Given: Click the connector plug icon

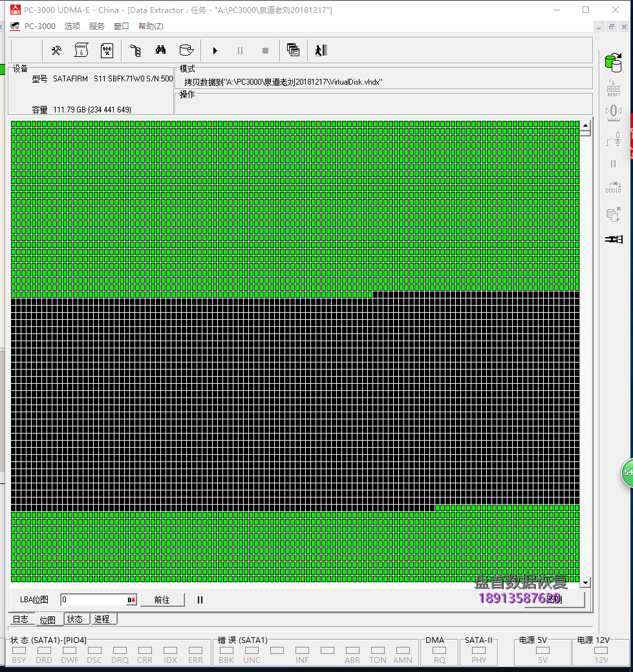Looking at the screenshot, I should [614, 239].
